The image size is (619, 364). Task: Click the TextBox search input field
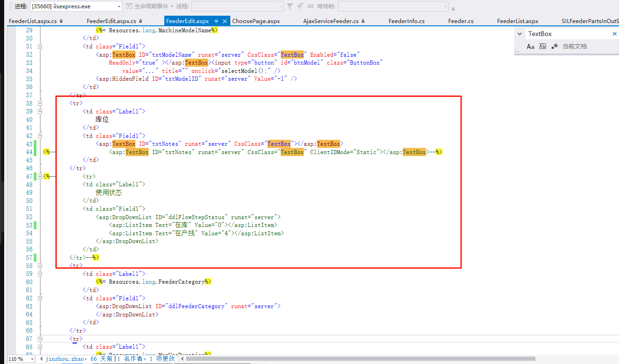[568, 34]
